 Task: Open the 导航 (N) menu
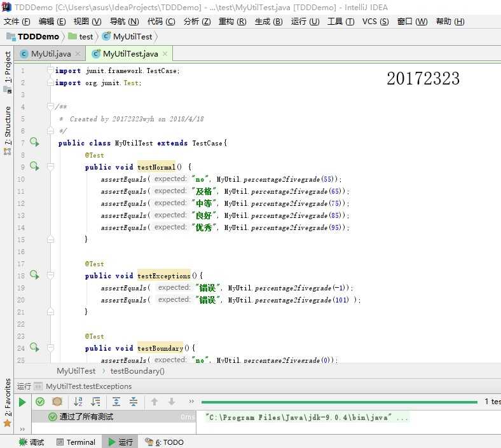click(124, 22)
